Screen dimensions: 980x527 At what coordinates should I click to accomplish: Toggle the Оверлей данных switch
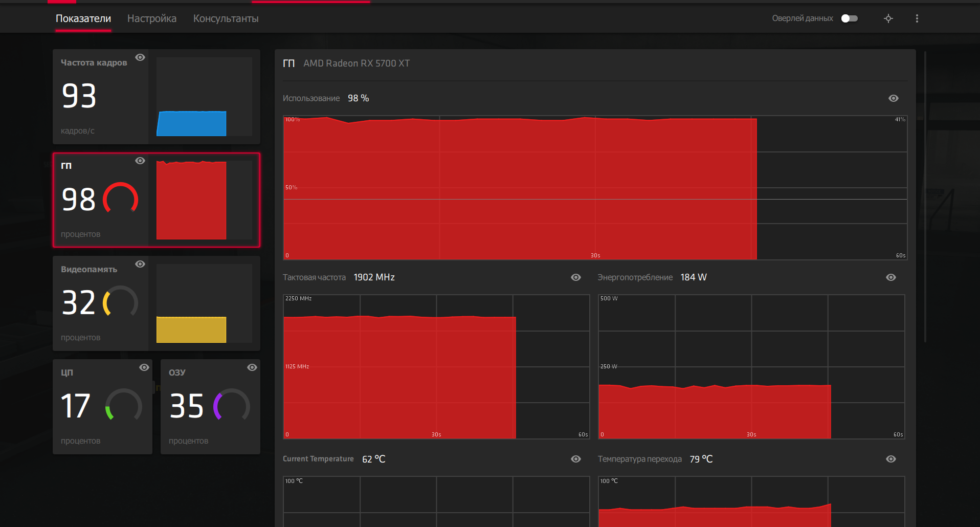pyautogui.click(x=850, y=18)
